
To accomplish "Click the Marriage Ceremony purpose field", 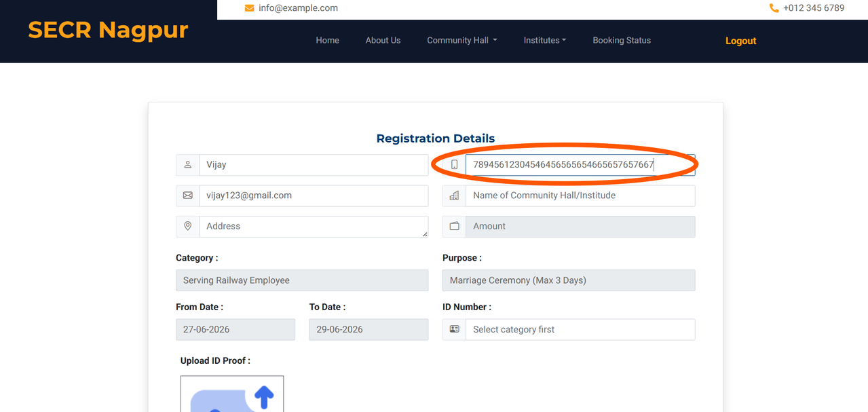I will pyautogui.click(x=569, y=280).
